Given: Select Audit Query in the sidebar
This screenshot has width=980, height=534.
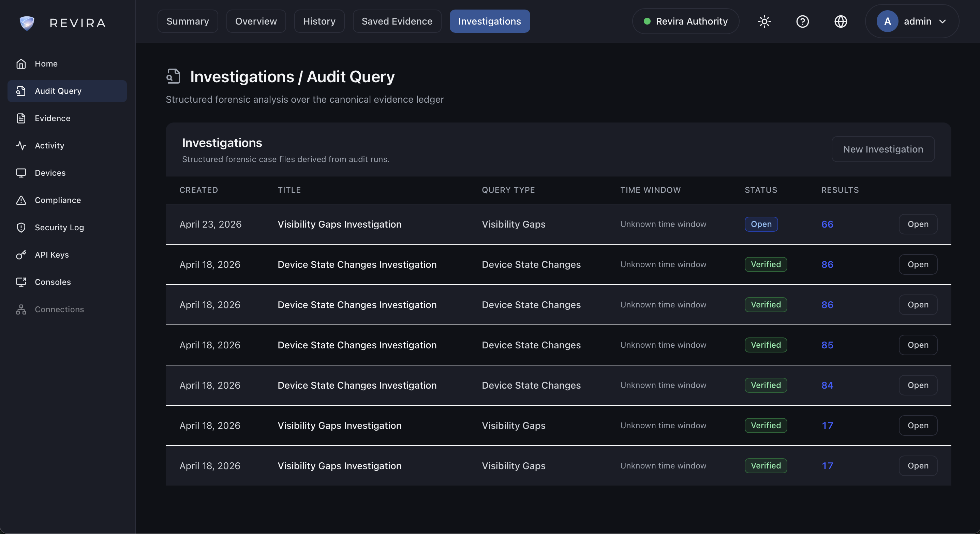Looking at the screenshot, I should (67, 91).
